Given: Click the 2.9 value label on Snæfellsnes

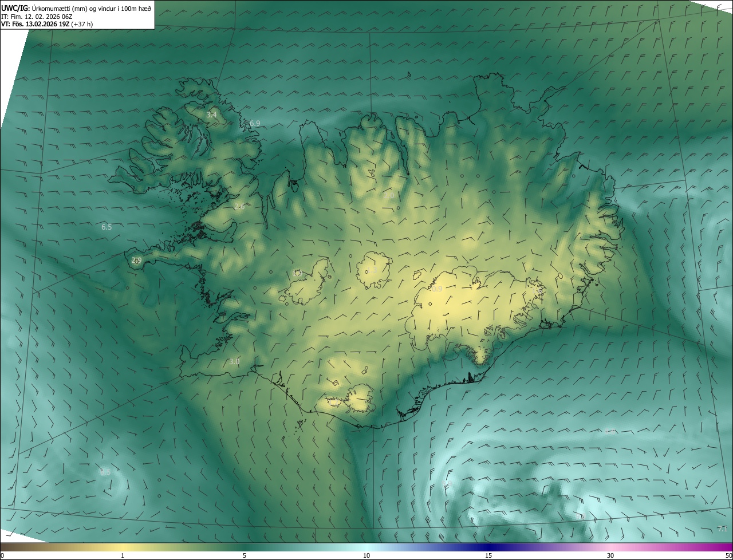Looking at the screenshot, I should [x=136, y=261].
